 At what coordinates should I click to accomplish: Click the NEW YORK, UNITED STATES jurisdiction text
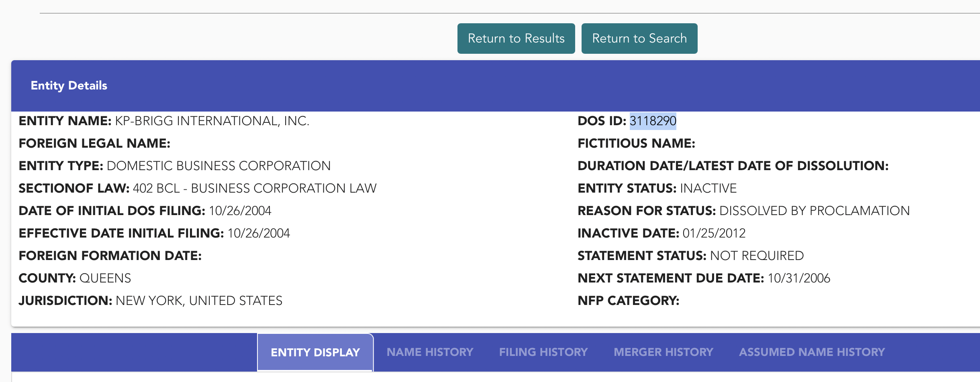[199, 301]
